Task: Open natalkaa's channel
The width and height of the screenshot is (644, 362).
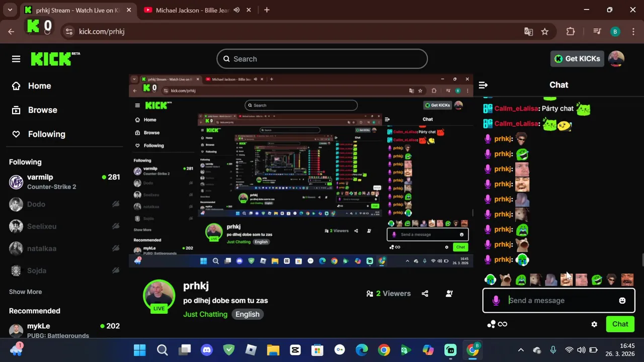Action: pos(64,248)
